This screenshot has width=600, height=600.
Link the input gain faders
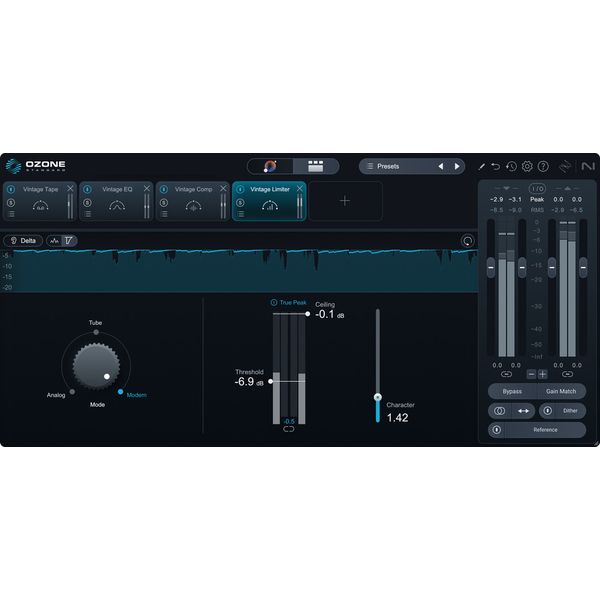(506, 374)
